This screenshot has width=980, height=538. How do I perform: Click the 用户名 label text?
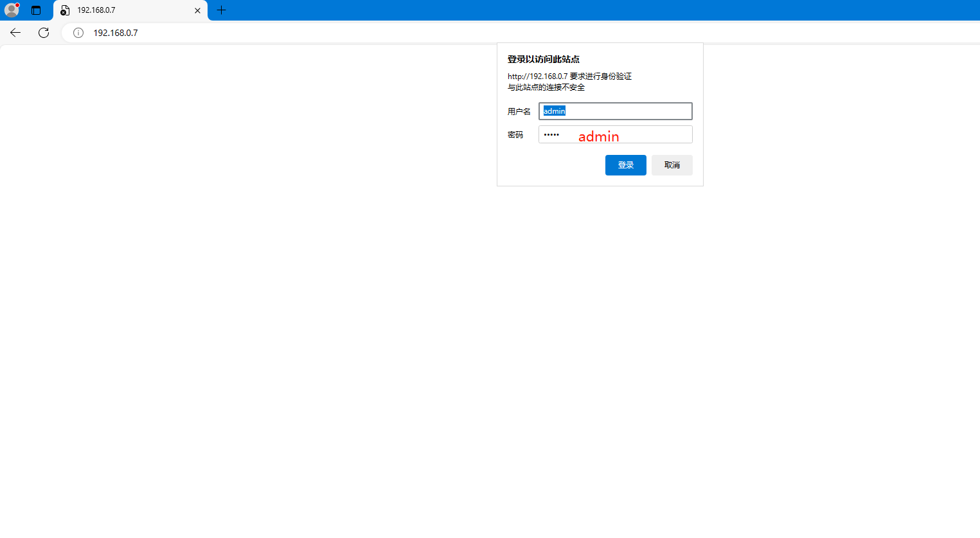[x=519, y=112]
